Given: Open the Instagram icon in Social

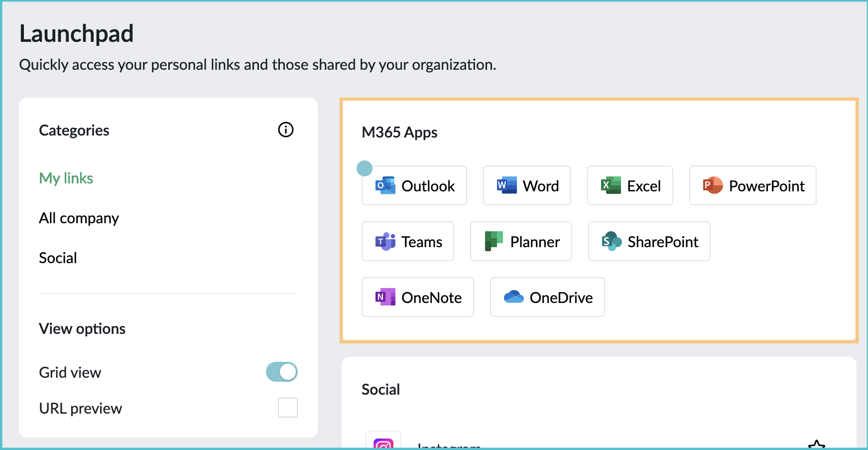Looking at the screenshot, I should click(x=383, y=443).
